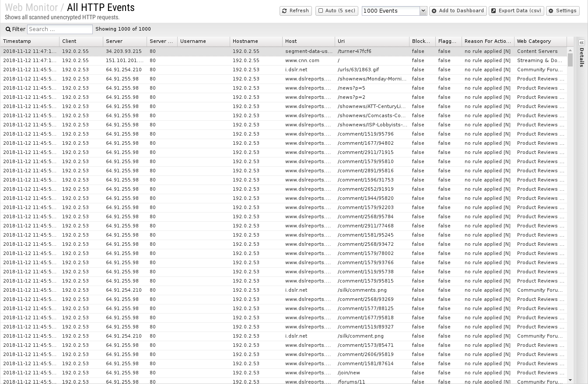Image resolution: width=588 pixels, height=384 pixels.
Task: Sort by the Uri column header
Action: point(372,41)
